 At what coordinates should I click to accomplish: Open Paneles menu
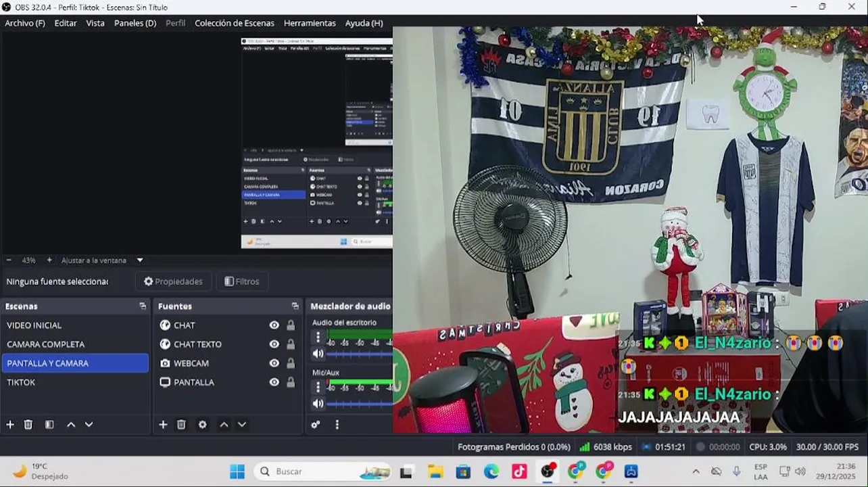(135, 23)
